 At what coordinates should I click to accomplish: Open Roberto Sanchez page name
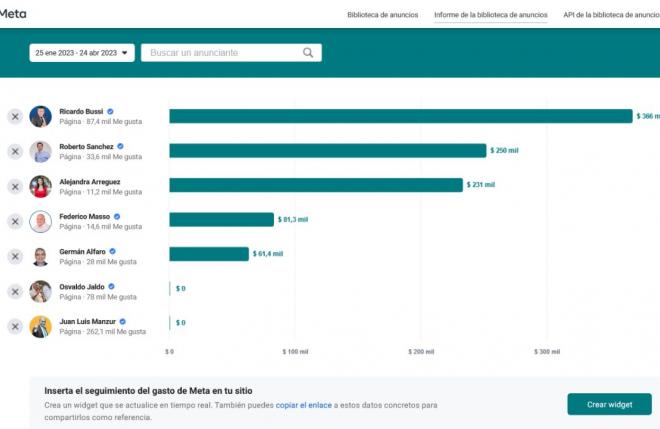(86, 147)
